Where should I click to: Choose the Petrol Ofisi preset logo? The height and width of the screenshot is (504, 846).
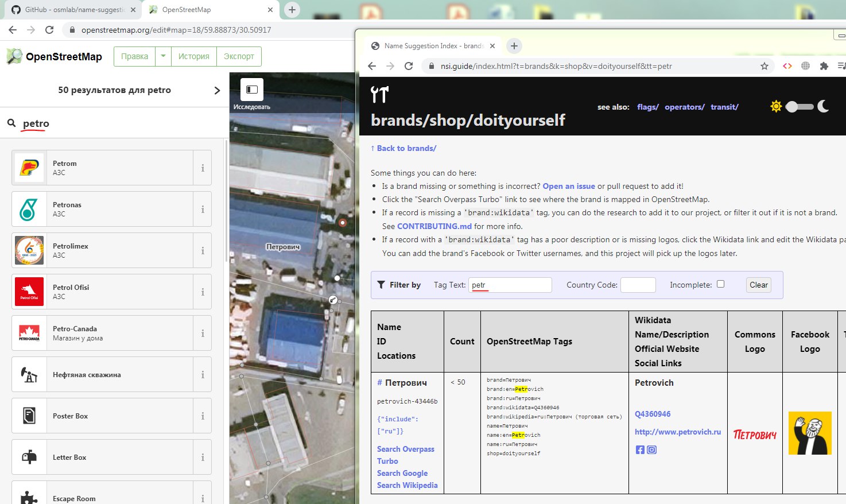click(x=29, y=292)
